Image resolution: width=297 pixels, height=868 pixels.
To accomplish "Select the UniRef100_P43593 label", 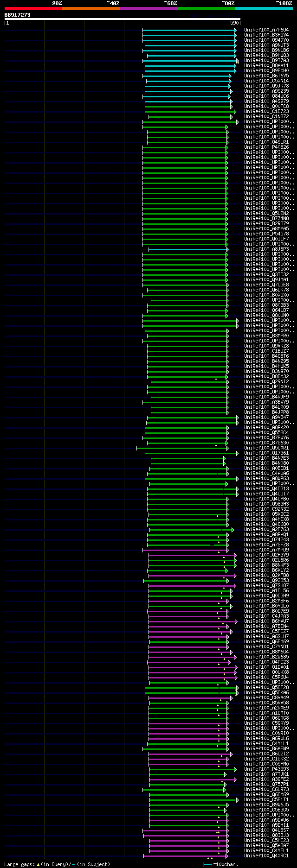I will click(x=266, y=769).
